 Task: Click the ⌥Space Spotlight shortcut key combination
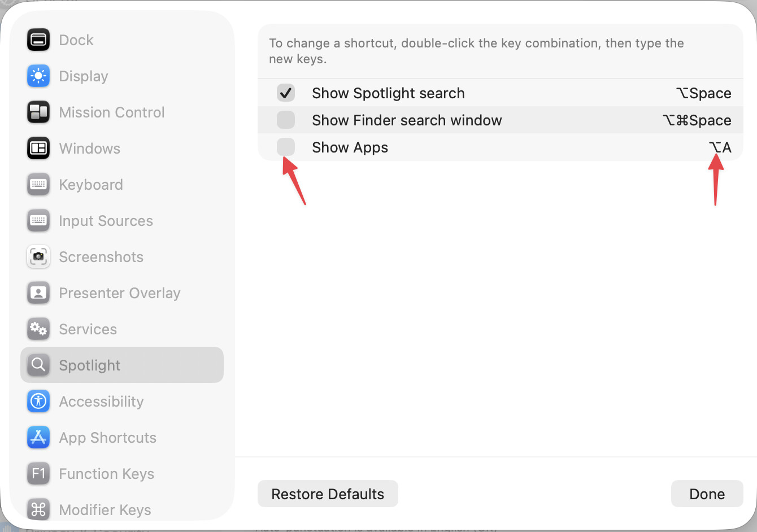point(704,93)
